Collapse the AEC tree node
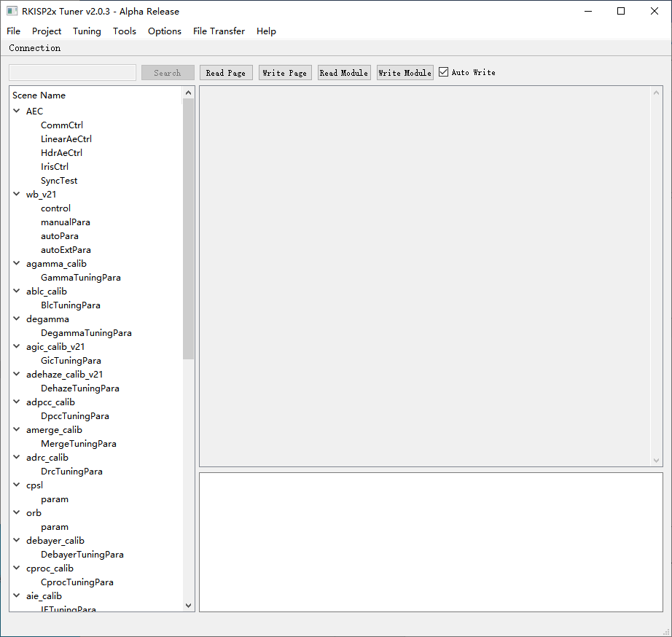This screenshot has width=672, height=637. point(17,112)
